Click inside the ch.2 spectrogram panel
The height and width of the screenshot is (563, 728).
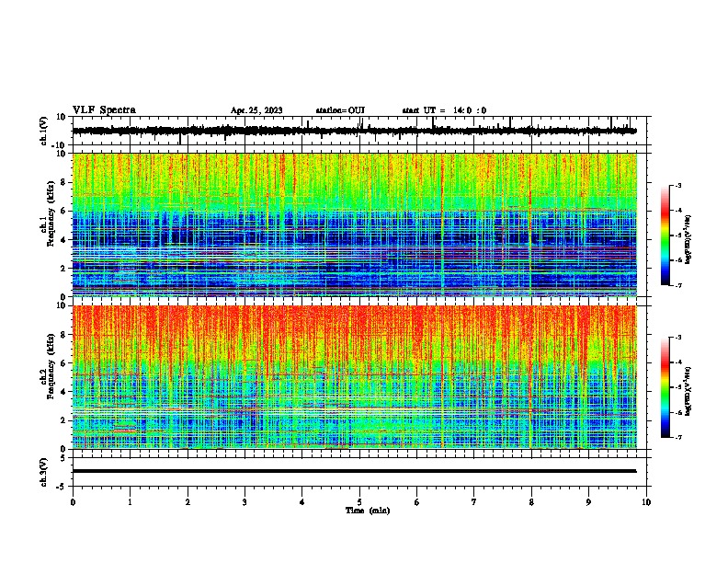tap(355, 377)
